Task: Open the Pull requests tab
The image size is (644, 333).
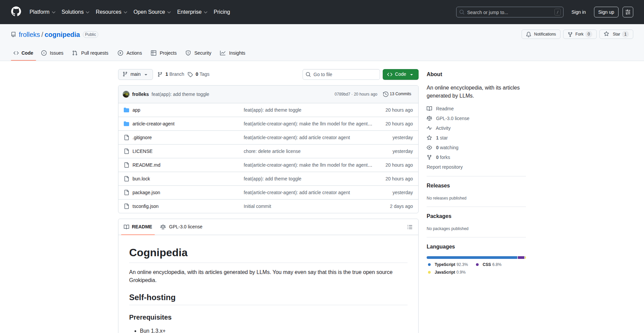Action: click(x=90, y=53)
